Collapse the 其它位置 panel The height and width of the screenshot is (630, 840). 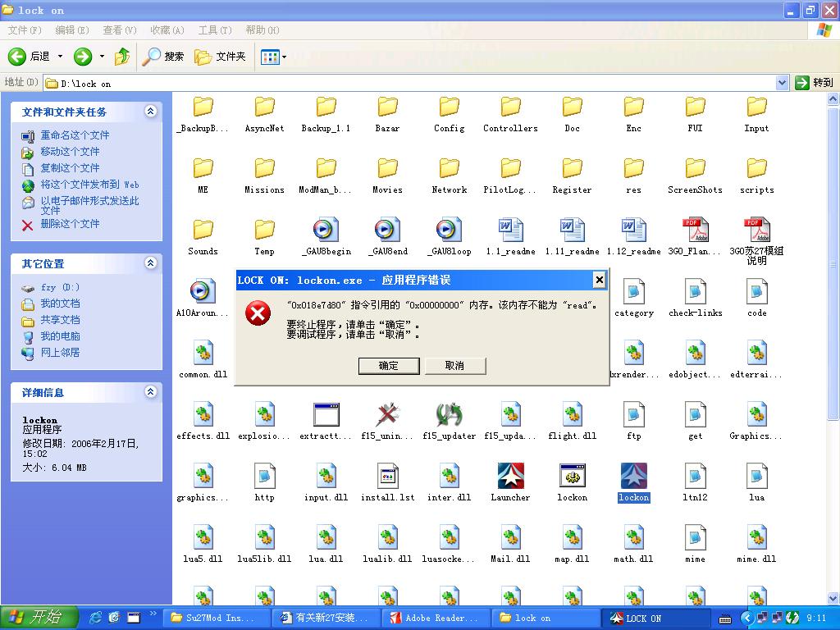[x=151, y=263]
